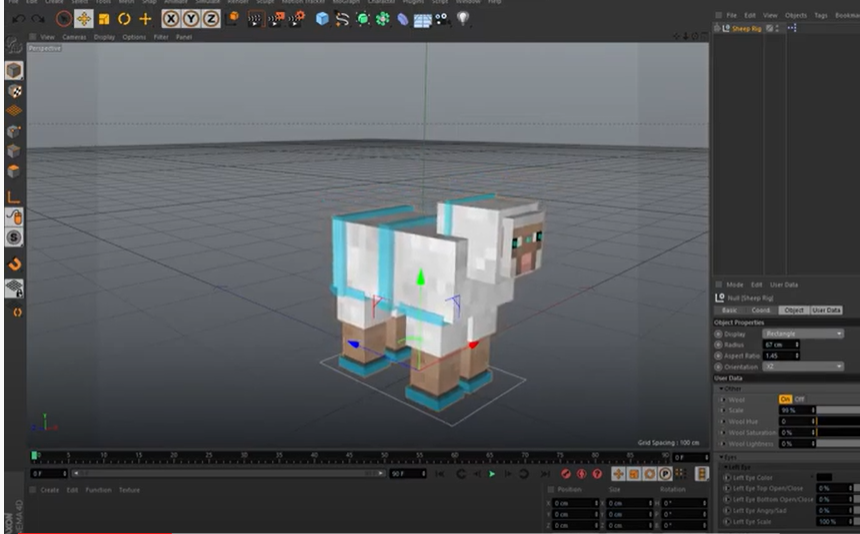Add a floor environment object
This screenshot has width=860, height=534.
422,20
